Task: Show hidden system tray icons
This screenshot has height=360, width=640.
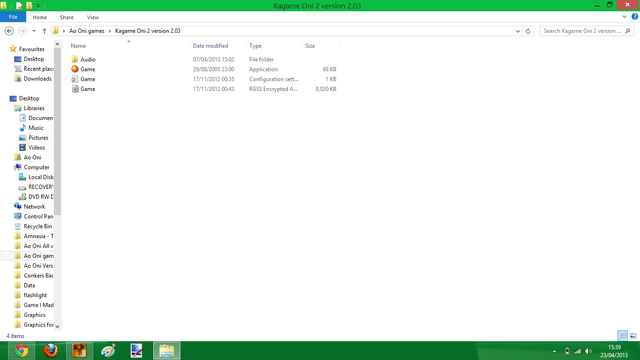Action: coord(554,351)
